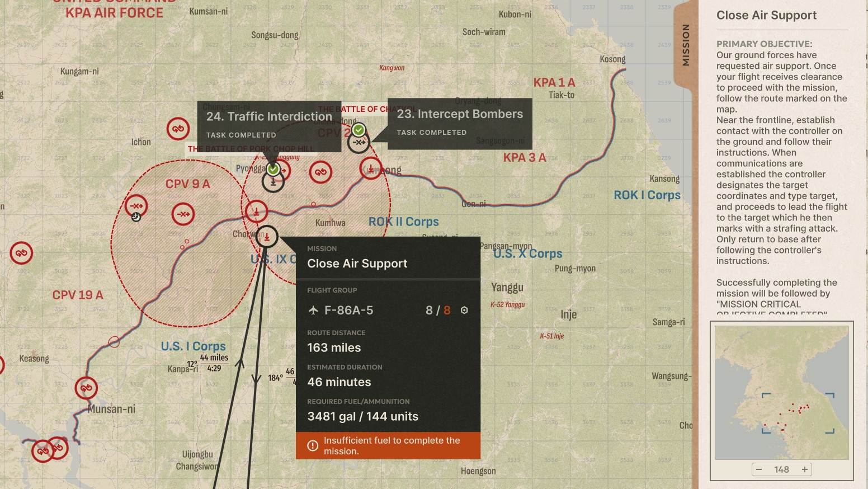The height and width of the screenshot is (489, 868).
Task: Click THE BATTLE OF PORK CHOP HILL label
Action: pos(251,149)
